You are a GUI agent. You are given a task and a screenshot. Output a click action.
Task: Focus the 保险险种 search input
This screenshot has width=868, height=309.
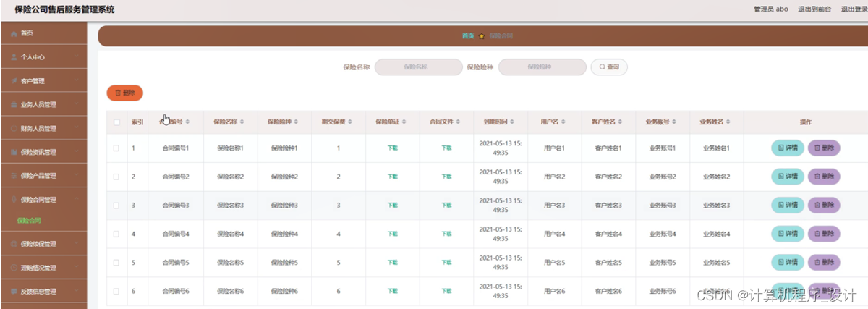pos(542,67)
